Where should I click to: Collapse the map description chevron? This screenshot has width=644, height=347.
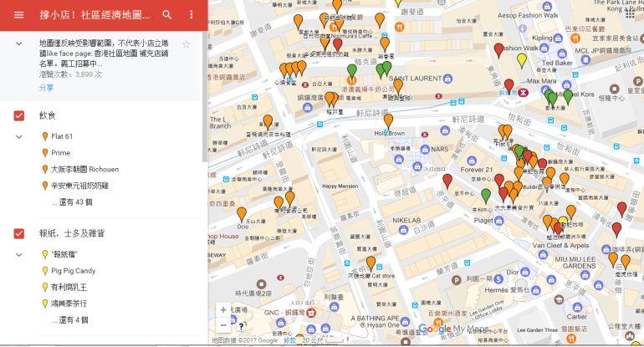pyautogui.click(x=19, y=43)
